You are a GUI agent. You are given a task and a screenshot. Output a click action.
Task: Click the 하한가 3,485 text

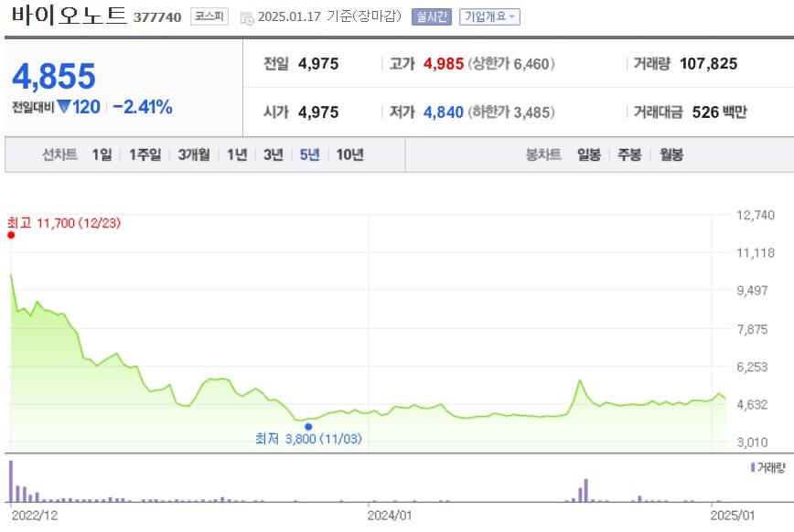coord(511,112)
